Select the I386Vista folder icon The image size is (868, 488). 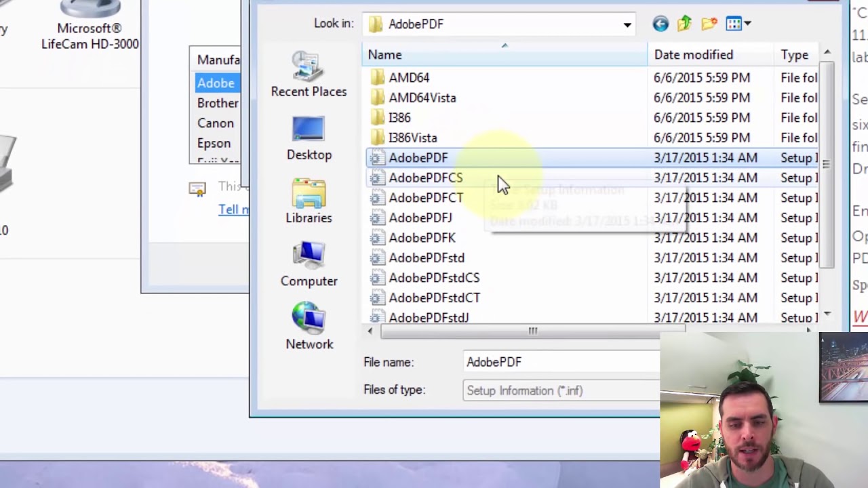coord(377,138)
